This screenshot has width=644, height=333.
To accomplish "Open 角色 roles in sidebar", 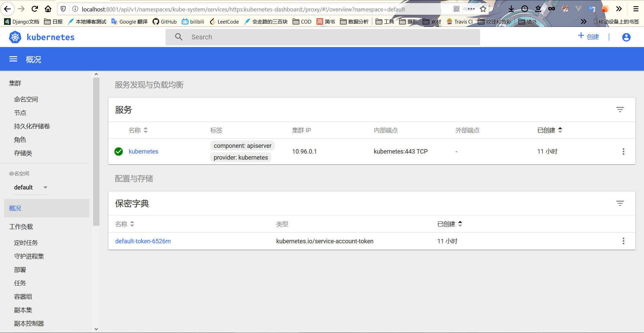I will (20, 140).
